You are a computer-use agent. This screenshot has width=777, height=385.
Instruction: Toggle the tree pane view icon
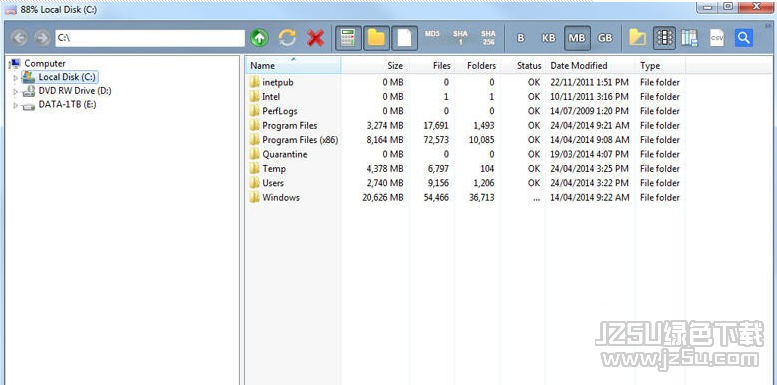point(665,38)
